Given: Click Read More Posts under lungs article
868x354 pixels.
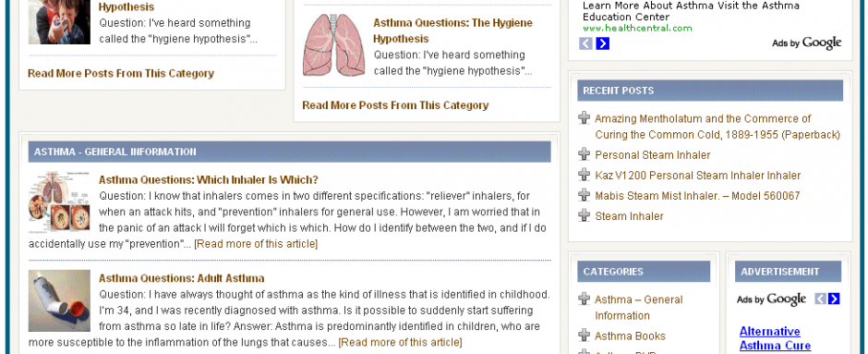Looking at the screenshot, I should tap(395, 105).
